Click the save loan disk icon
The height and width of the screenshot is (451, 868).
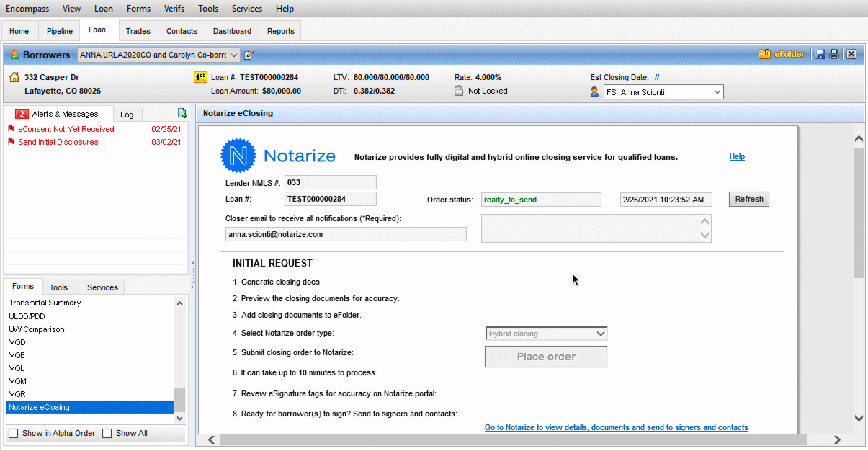click(820, 54)
